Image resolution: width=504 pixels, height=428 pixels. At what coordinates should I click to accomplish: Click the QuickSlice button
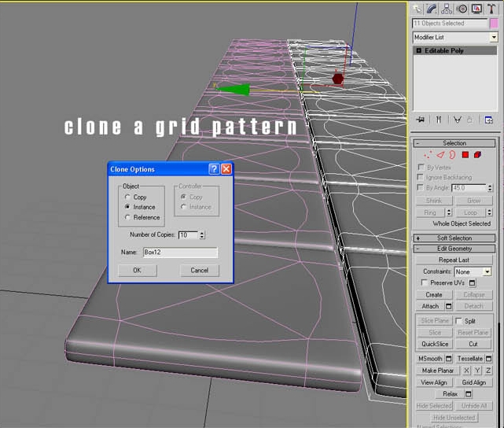pos(435,344)
